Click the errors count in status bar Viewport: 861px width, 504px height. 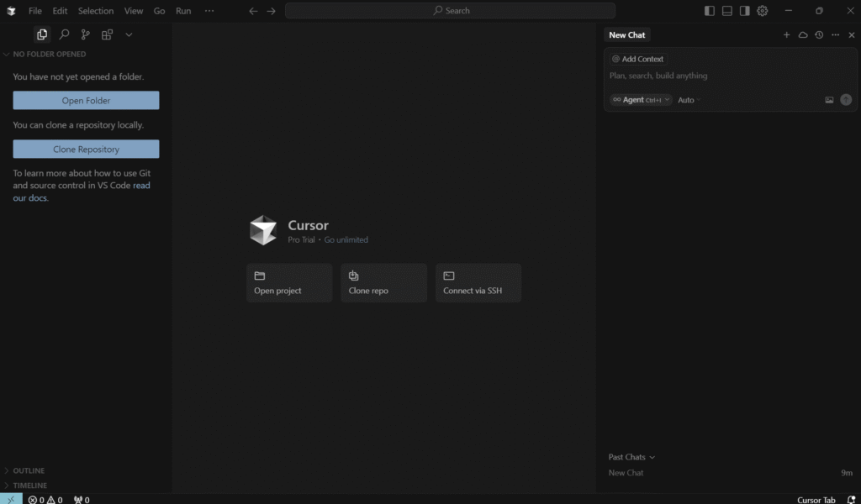point(36,500)
